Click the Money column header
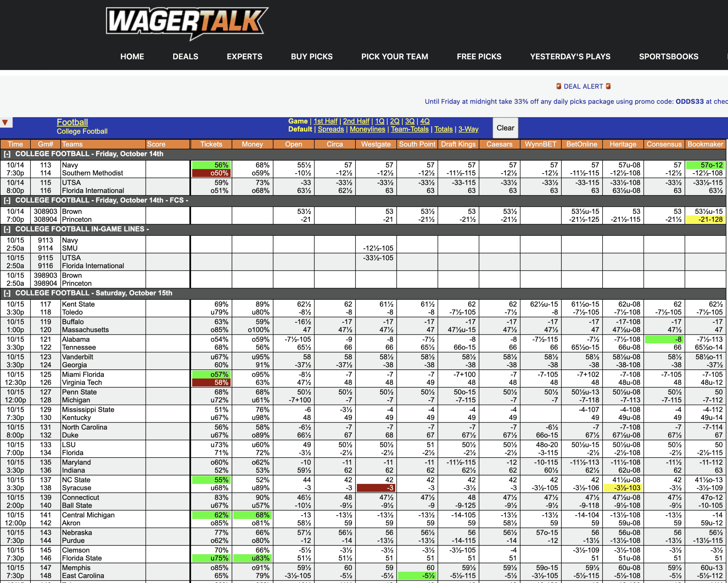Image resolution: width=728 pixels, height=583 pixels. coord(253,144)
